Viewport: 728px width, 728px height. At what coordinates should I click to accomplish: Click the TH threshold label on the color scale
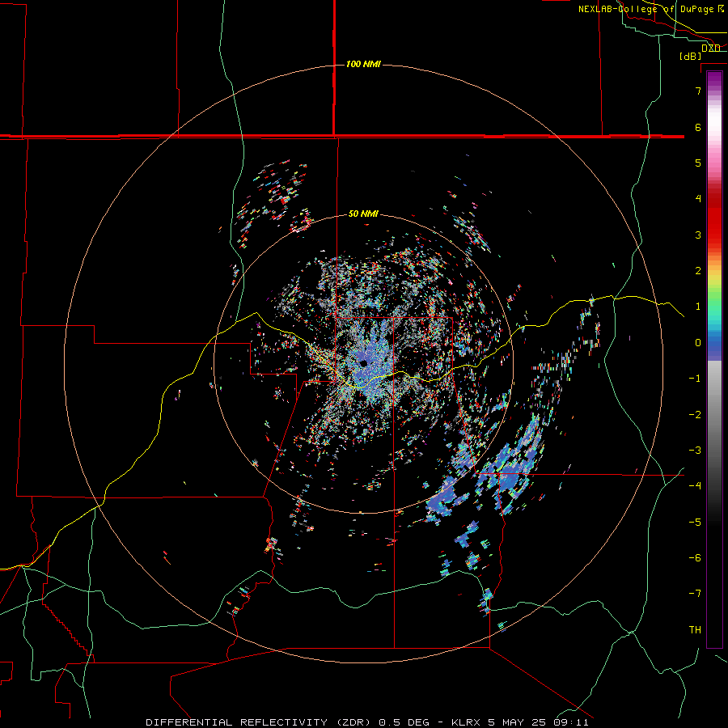point(695,630)
